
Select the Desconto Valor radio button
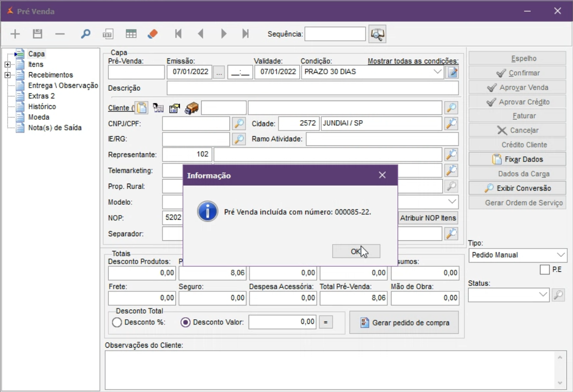tap(186, 322)
